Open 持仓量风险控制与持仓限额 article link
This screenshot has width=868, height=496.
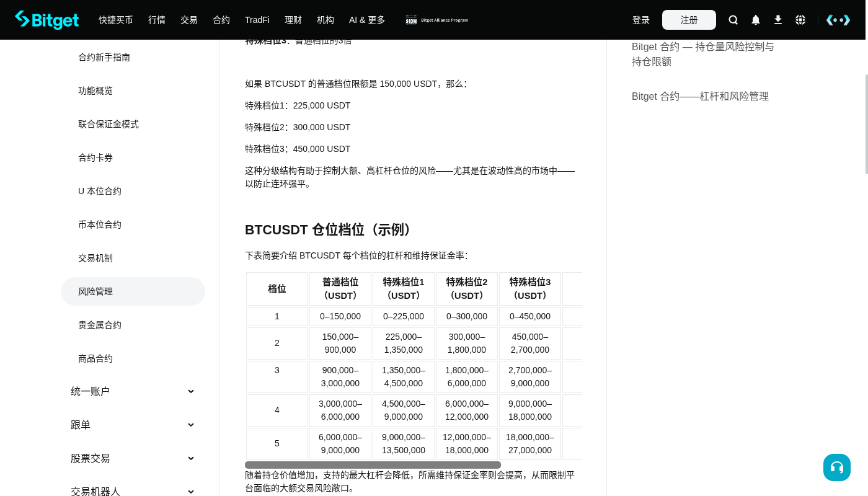(703, 54)
